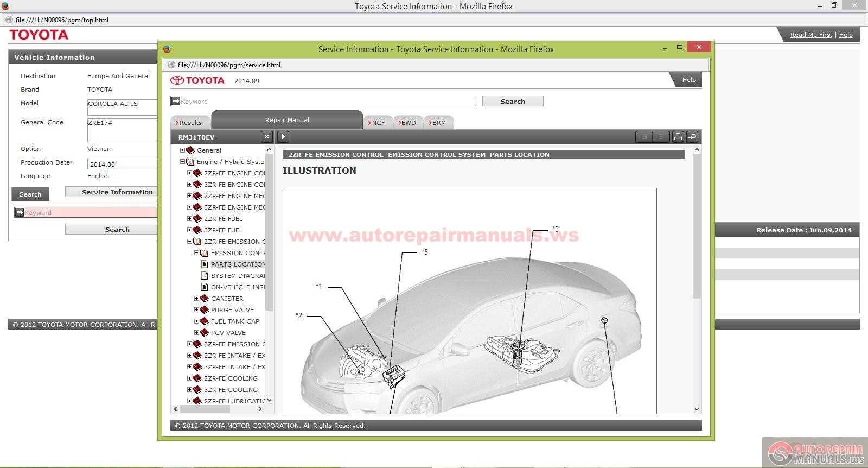Open the SYSTEM DIAGRAM tree item
868x468 pixels.
tap(238, 276)
